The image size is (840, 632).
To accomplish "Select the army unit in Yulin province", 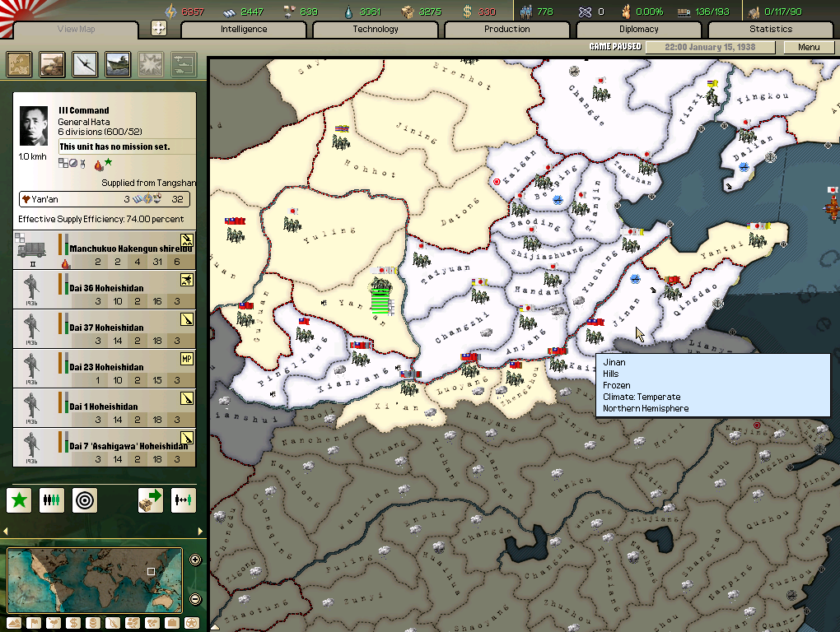I will click(292, 224).
